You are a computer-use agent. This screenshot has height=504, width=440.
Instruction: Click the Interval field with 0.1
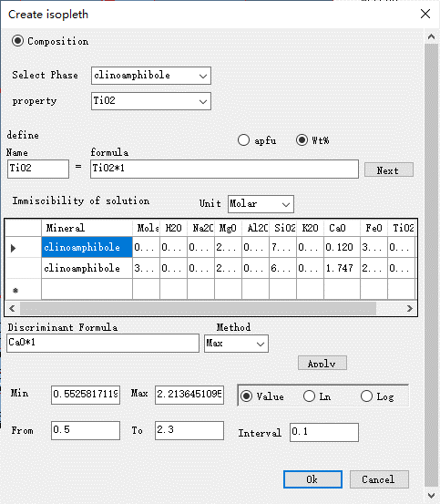(x=324, y=432)
